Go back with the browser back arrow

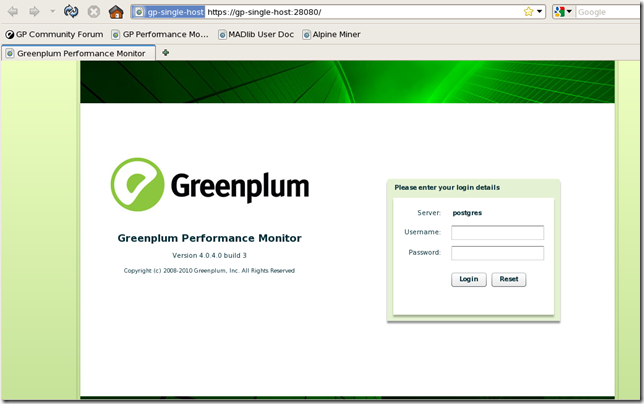(13, 11)
